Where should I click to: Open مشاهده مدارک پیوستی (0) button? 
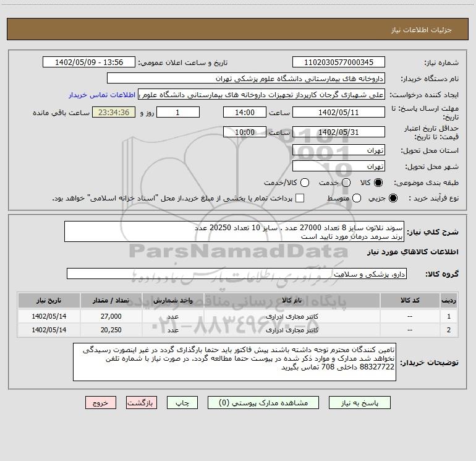(263, 403)
